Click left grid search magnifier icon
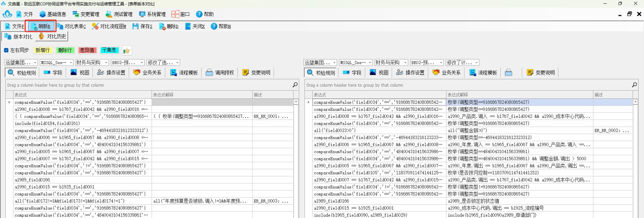 click(x=295, y=85)
